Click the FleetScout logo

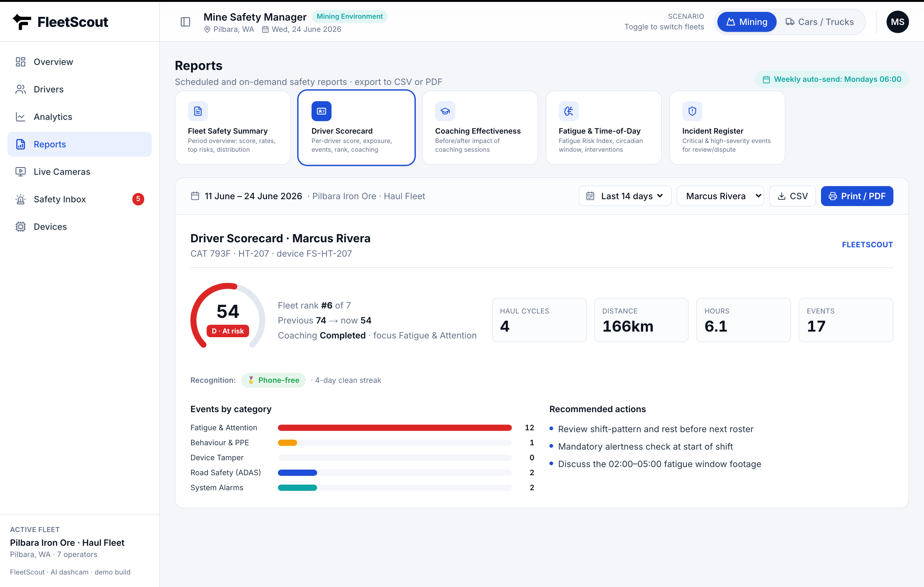click(x=60, y=22)
